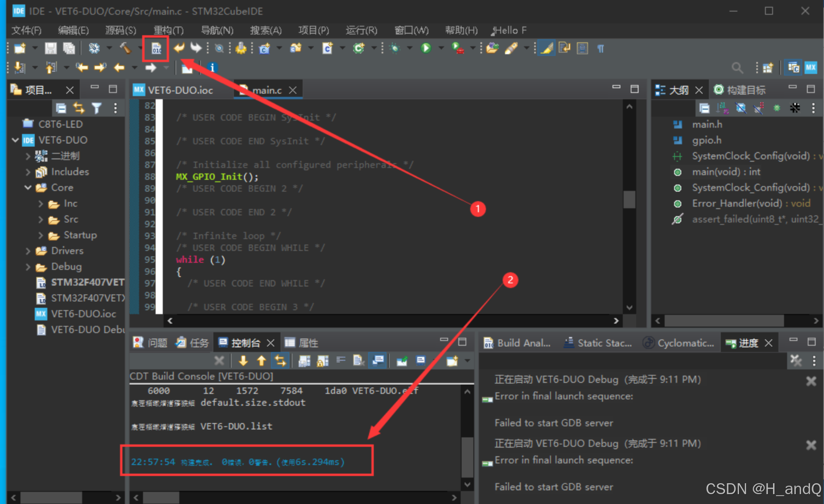The width and height of the screenshot is (824, 504).
Task: Collapse the Core folder
Action: (28, 187)
